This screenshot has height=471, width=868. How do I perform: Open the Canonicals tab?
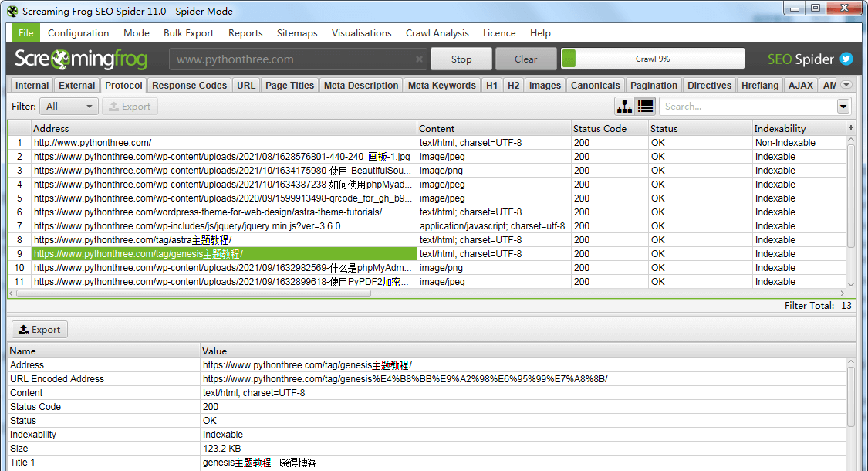coord(595,86)
